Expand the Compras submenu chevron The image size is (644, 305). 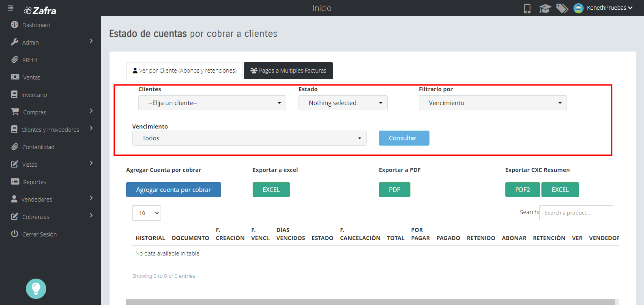pos(91,111)
